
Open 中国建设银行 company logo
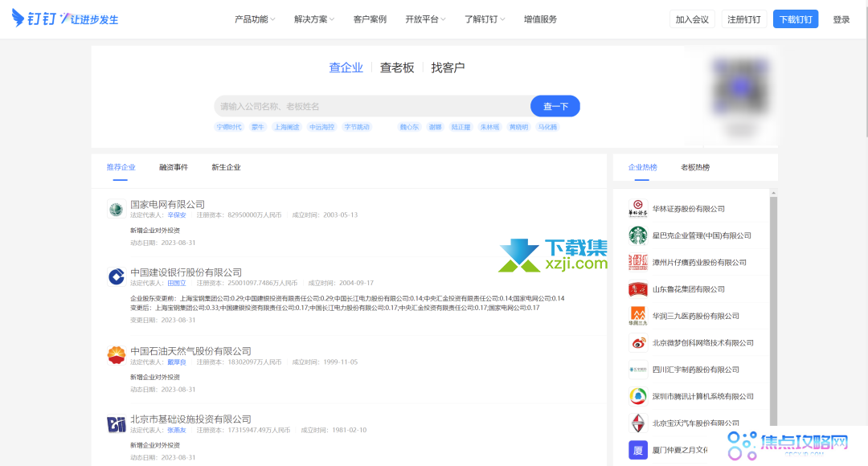[117, 276]
